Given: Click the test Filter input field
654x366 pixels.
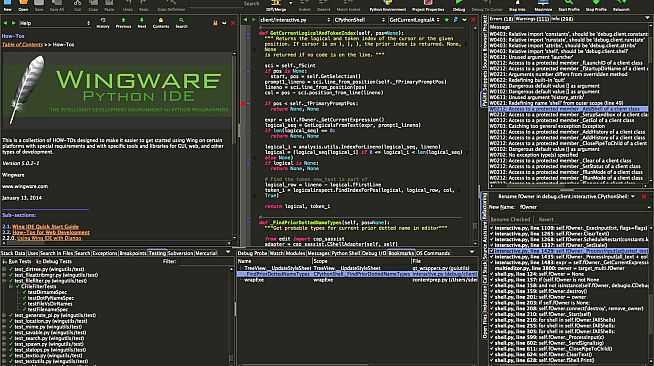Looking at the screenshot, I should [x=205, y=261].
